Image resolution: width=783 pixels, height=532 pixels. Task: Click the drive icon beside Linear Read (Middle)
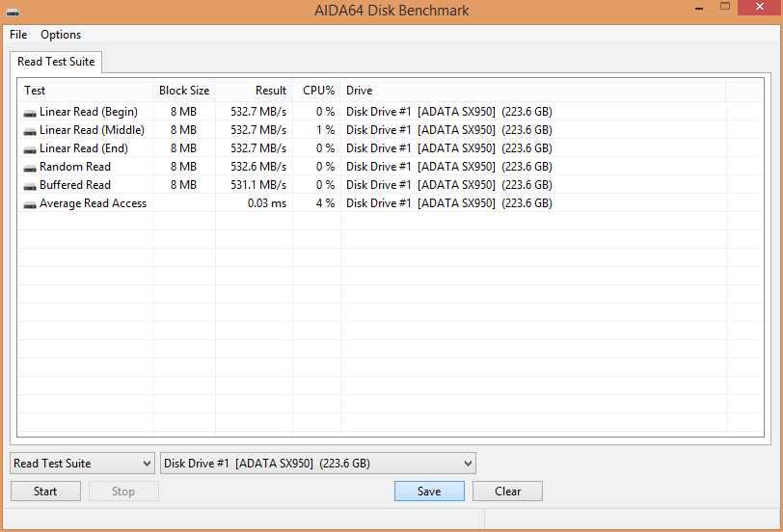pos(30,132)
